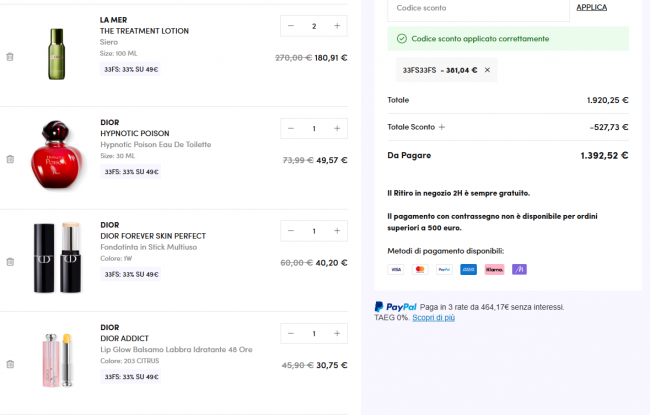Click the 33FS promo tag on Hypnotic Poison

(131, 172)
